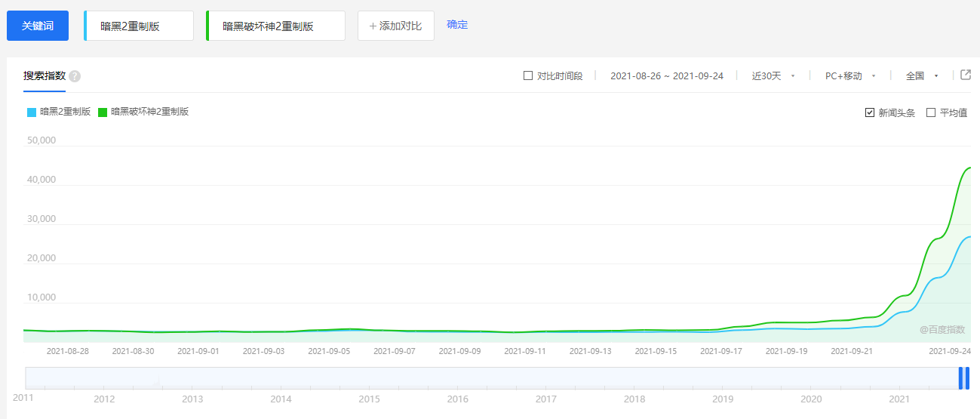Edit the 暗黑破坏神2重制版 keyword field
The width and height of the screenshot is (980, 419).
point(275,26)
